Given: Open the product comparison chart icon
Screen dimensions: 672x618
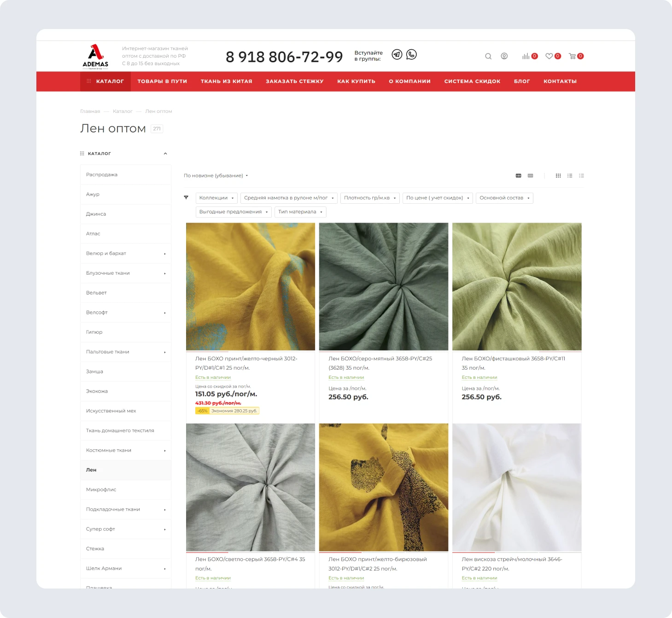Looking at the screenshot, I should click(526, 56).
